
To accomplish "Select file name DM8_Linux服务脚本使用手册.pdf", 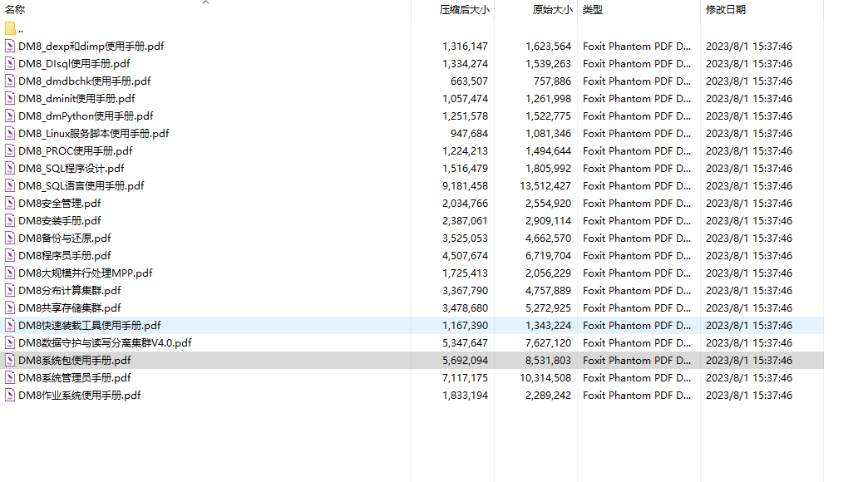I will coord(94,133).
